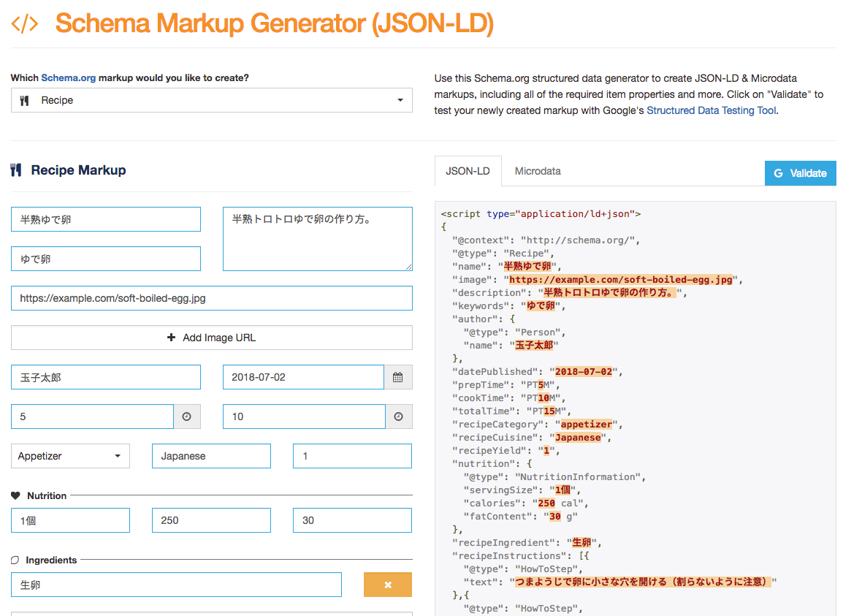Follow the Schema.org link in the question
Image resolution: width=843 pixels, height=616 pixels.
tap(68, 77)
